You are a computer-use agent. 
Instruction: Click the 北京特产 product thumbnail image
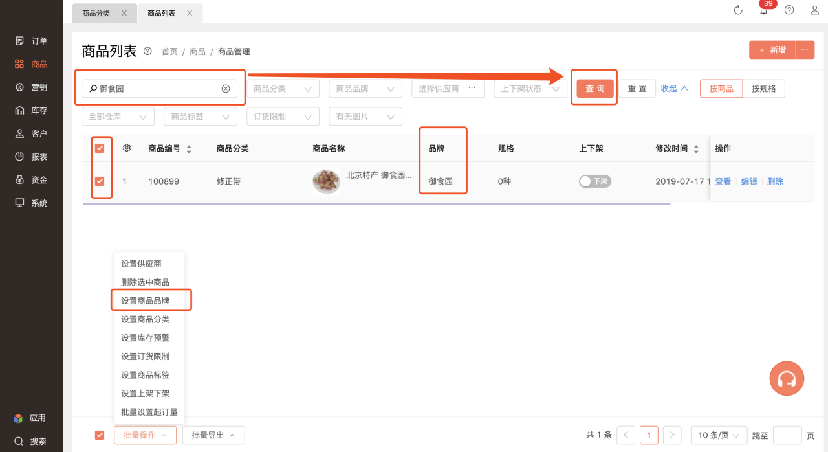[326, 181]
